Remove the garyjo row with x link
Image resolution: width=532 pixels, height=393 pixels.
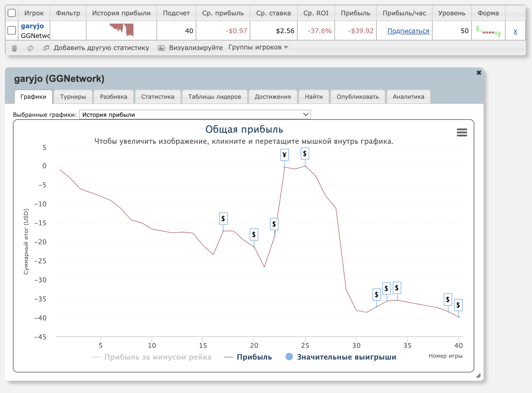point(515,31)
